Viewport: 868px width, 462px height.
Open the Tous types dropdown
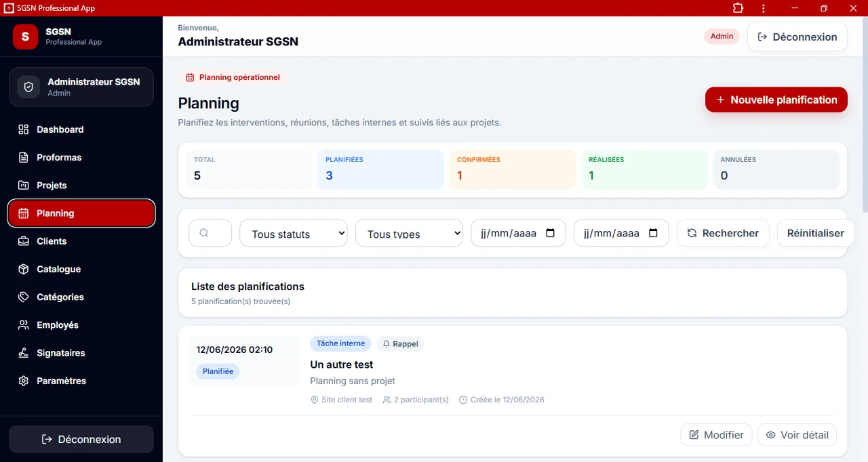click(409, 233)
